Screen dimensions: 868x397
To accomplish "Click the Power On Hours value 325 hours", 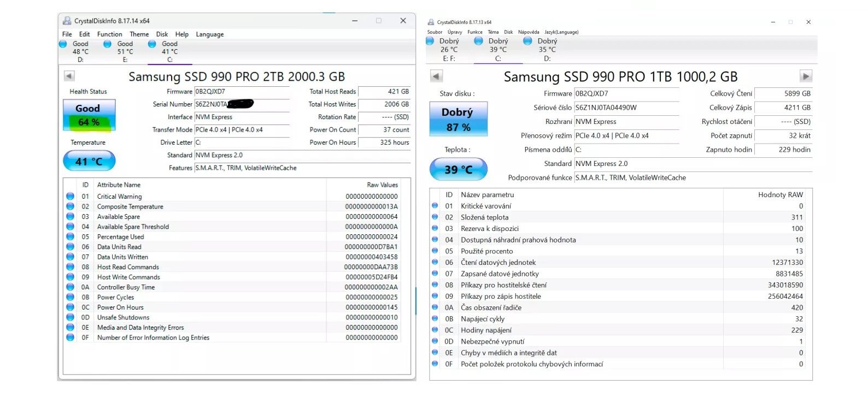I will 384,143.
